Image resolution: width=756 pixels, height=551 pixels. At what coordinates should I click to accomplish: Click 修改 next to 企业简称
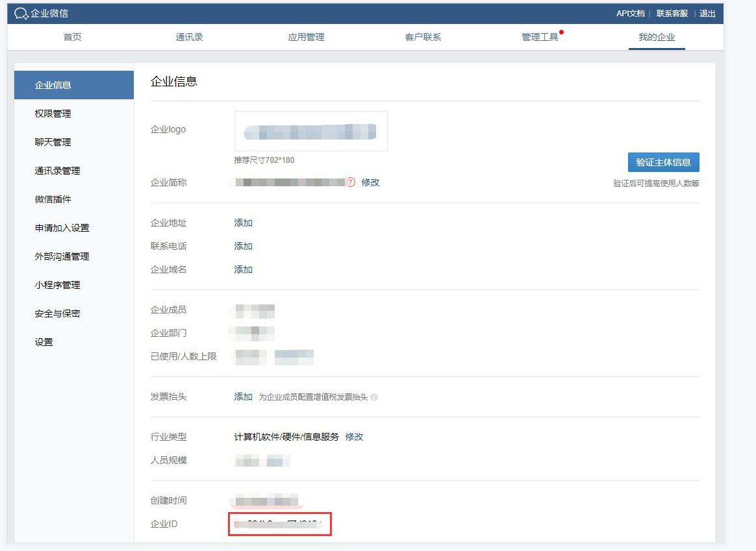(x=370, y=182)
